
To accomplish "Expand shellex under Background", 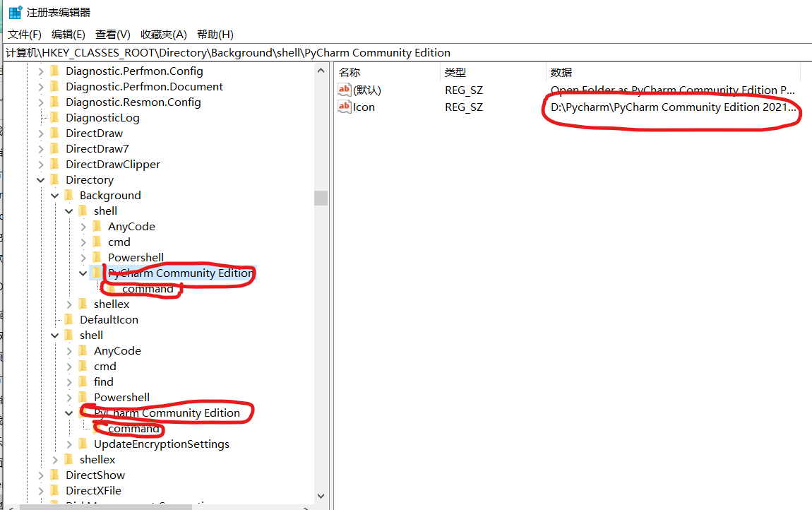I will (69, 304).
